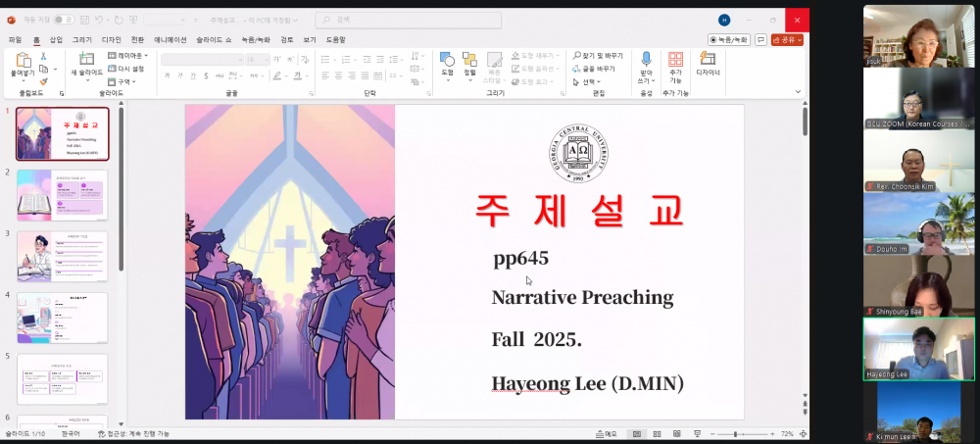Viewport: 980px width, 444px height.
Task: Select Hayeong Lee video tile in Zoom
Action: tap(919, 349)
